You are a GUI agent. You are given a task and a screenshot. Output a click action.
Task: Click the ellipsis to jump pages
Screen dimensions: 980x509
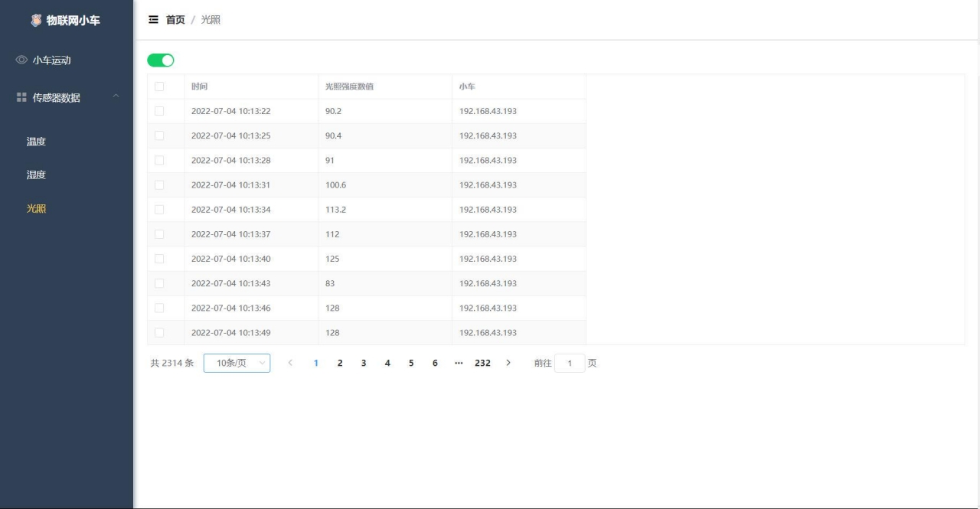tap(459, 363)
